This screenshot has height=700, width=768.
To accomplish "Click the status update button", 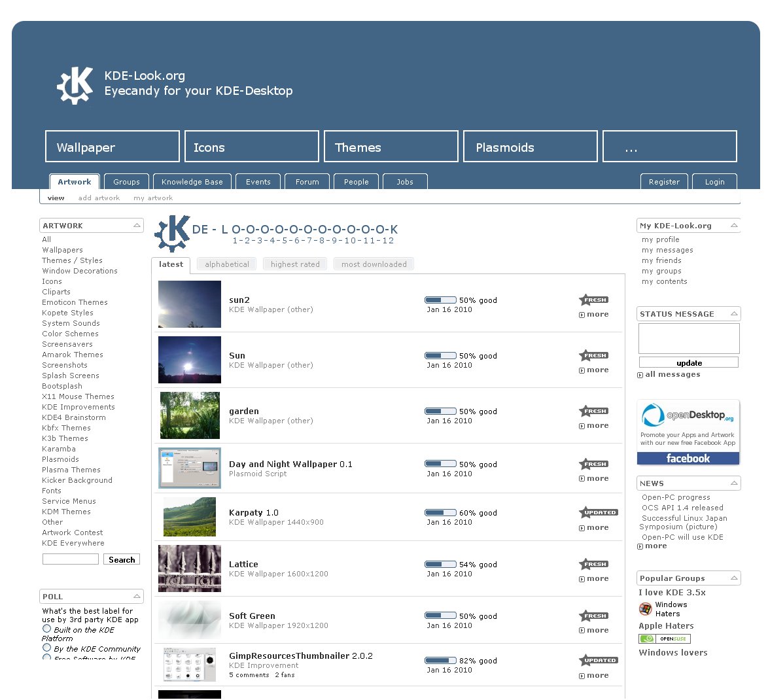I will 689,362.
